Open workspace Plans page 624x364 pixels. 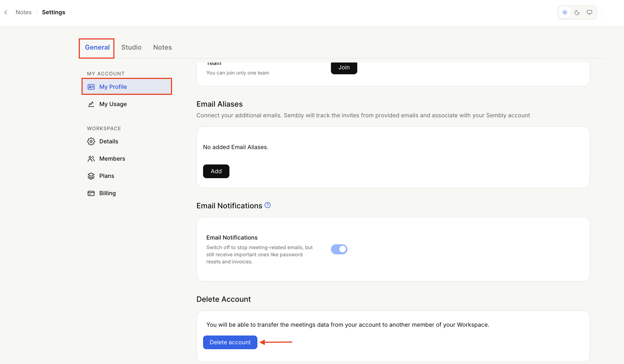[x=127, y=176]
